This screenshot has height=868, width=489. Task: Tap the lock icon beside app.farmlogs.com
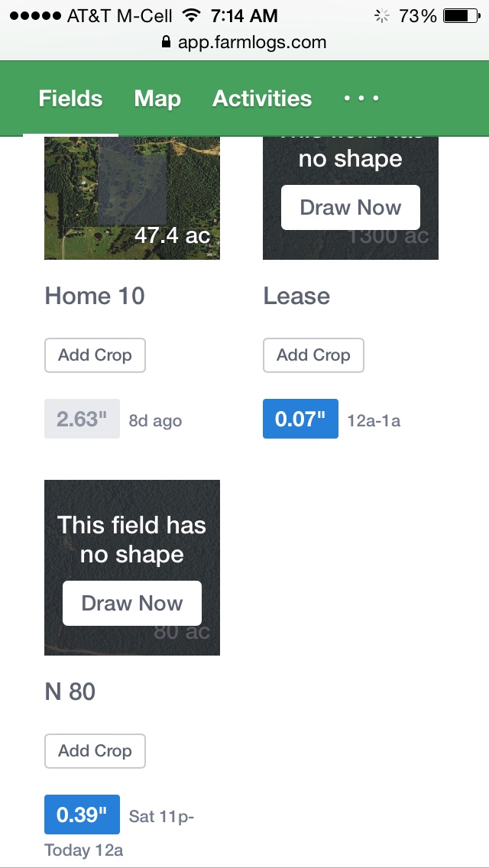166,41
